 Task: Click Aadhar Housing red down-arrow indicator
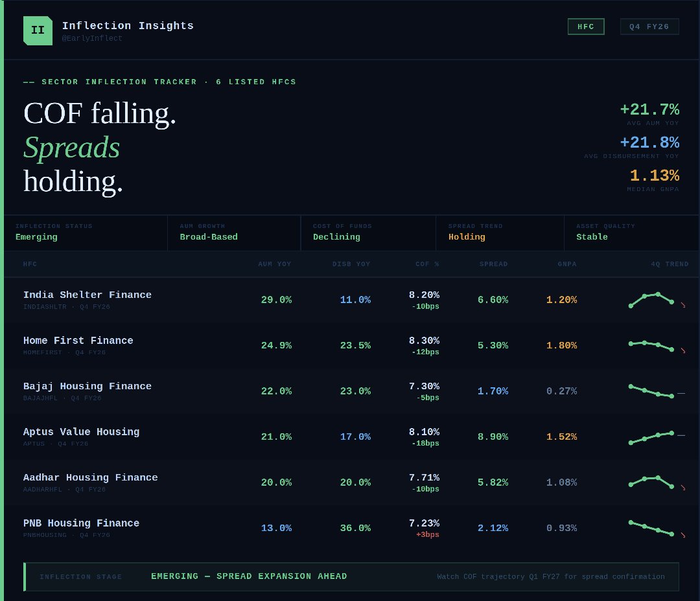coord(682,488)
